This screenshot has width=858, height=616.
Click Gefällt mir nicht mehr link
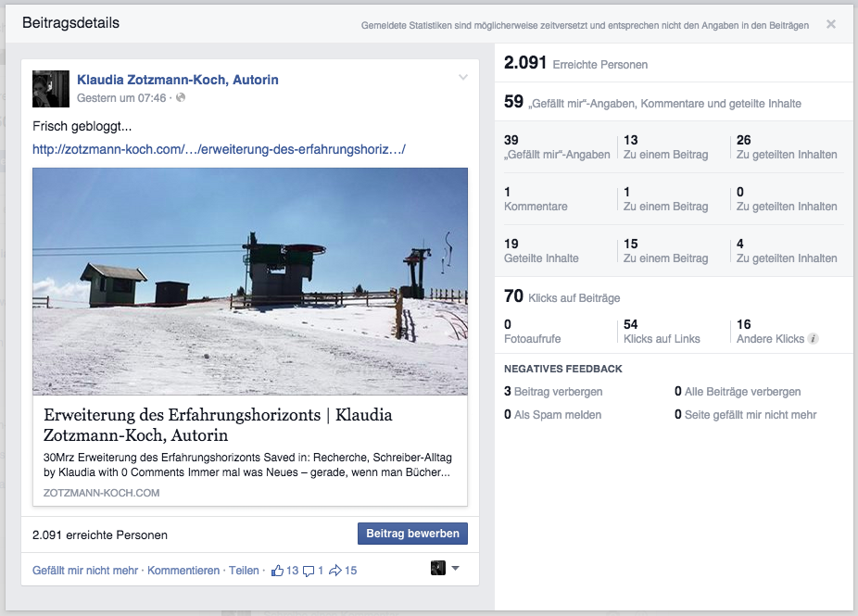click(x=85, y=571)
